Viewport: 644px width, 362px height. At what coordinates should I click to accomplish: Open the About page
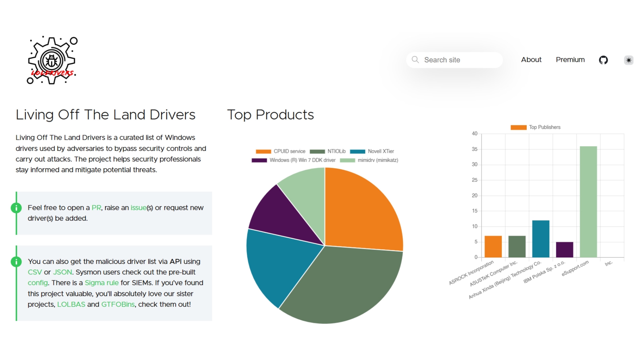531,60
